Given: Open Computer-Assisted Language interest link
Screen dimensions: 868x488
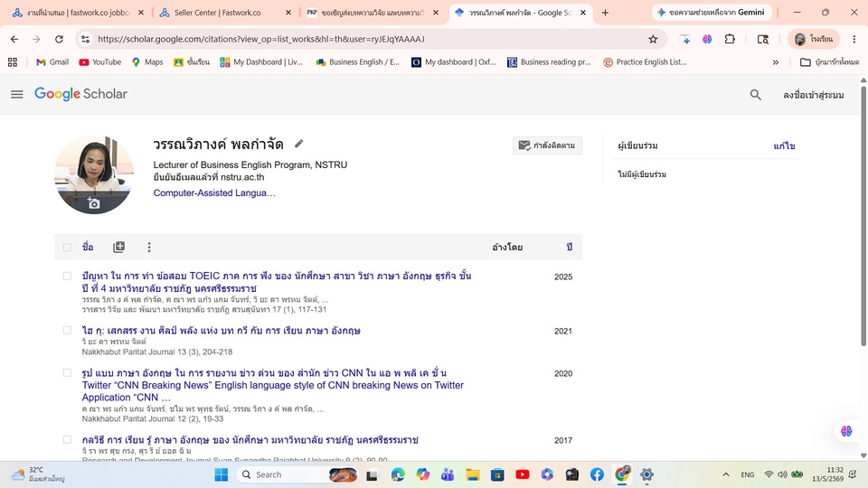Looking at the screenshot, I should click(214, 192).
